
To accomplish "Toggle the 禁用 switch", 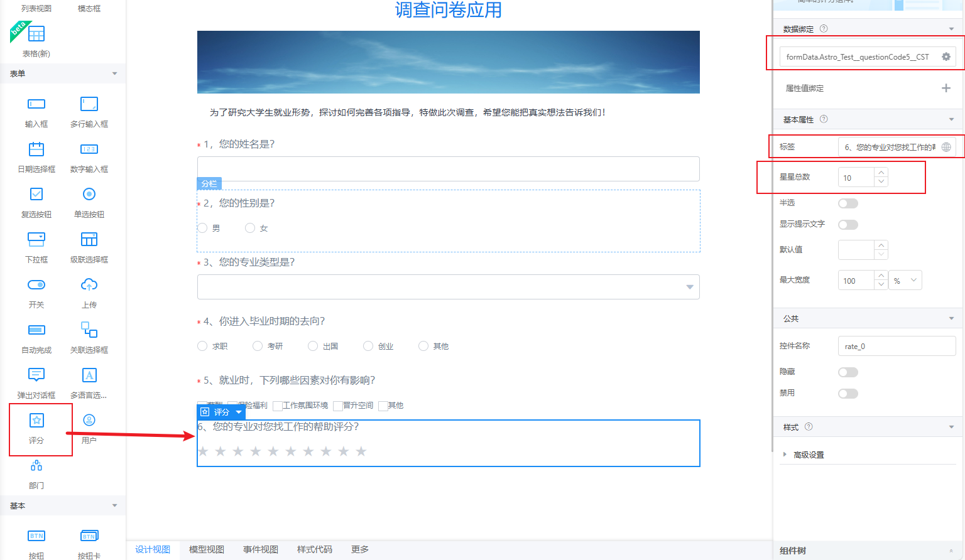I will tap(848, 394).
